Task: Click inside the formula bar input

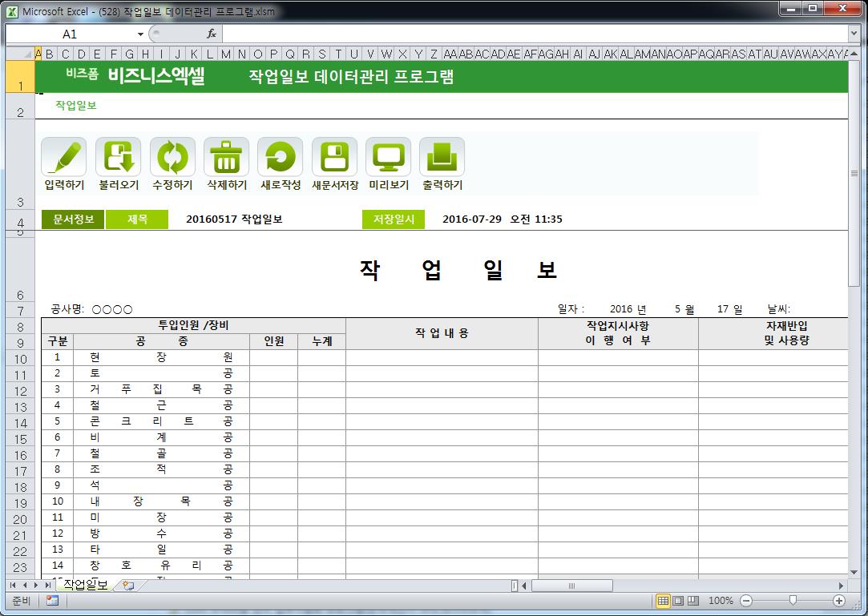Action: pyautogui.click(x=535, y=34)
